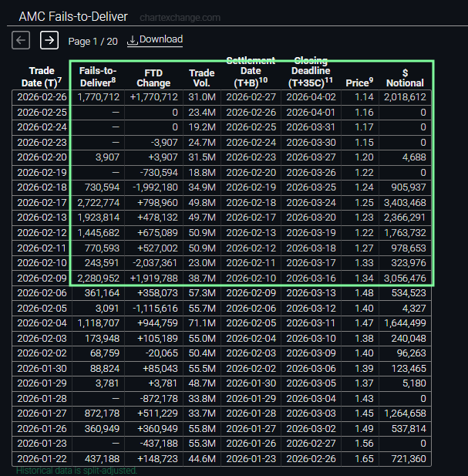This screenshot has width=468, height=476.
Task: Select notional value 4,327
Action: coord(414,309)
